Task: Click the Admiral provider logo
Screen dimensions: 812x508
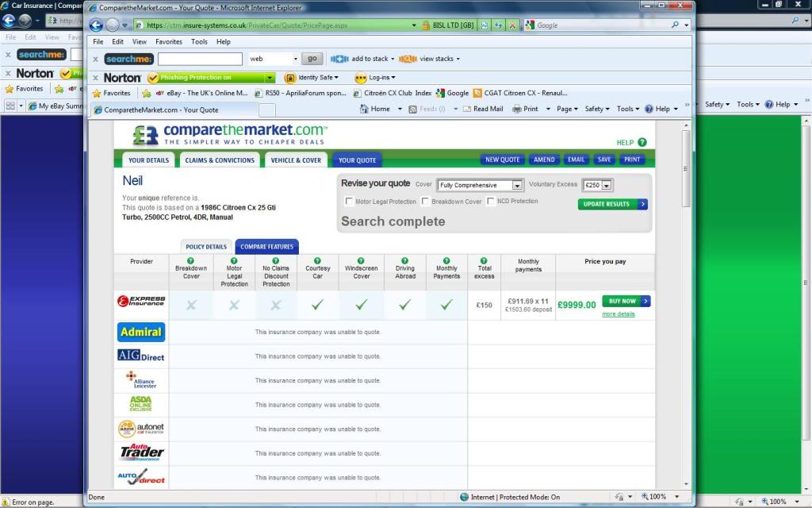Action: tap(141, 332)
